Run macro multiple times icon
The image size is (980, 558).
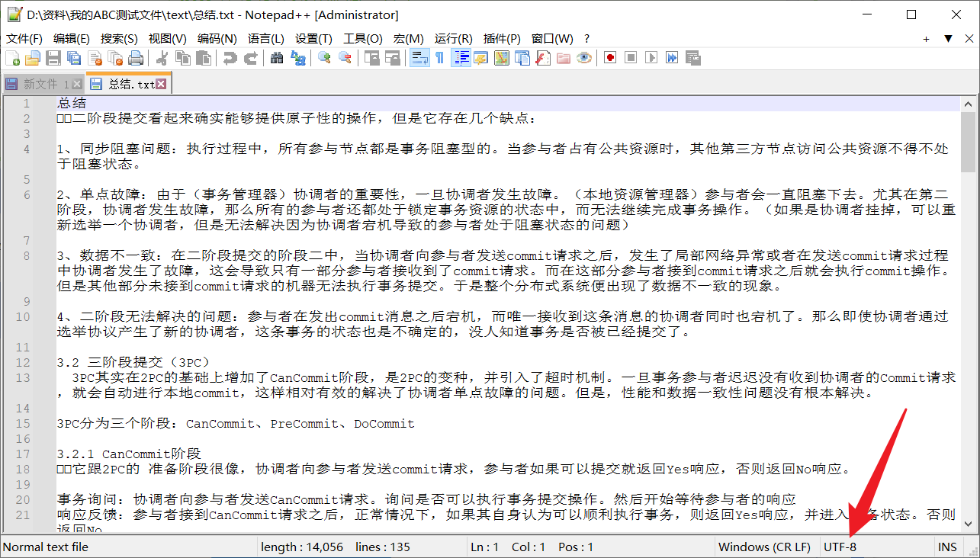point(672,58)
